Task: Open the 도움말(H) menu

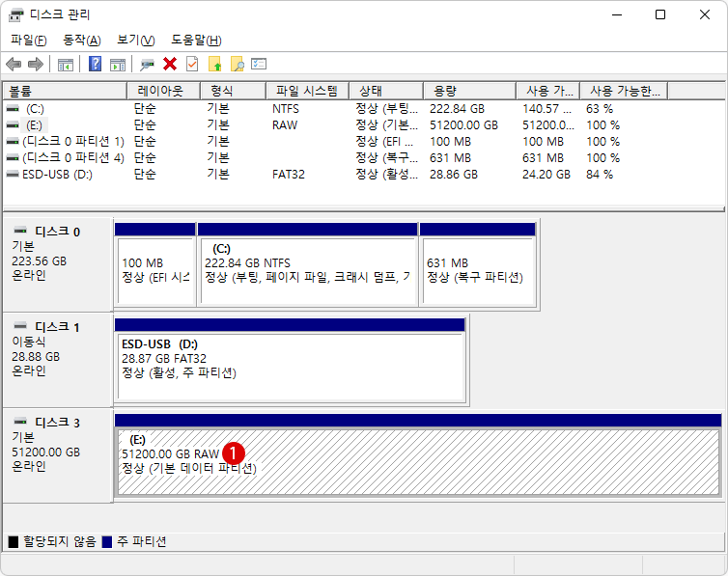Action: [196, 41]
